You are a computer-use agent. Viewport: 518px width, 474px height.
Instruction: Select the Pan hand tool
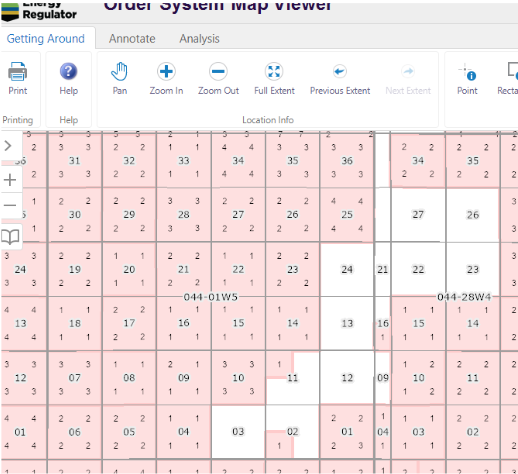(119, 71)
